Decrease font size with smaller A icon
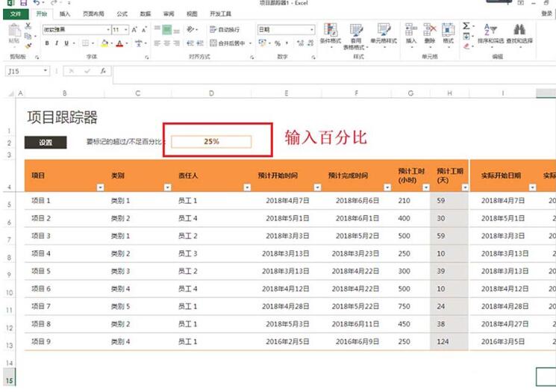Image resolution: width=556 pixels, height=392 pixels. click(144, 30)
